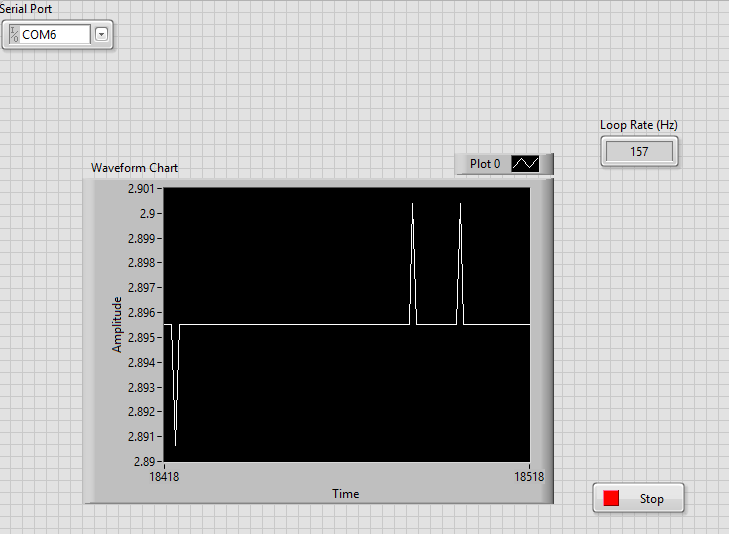Click the 2.89 Y-axis minimum value

point(145,462)
